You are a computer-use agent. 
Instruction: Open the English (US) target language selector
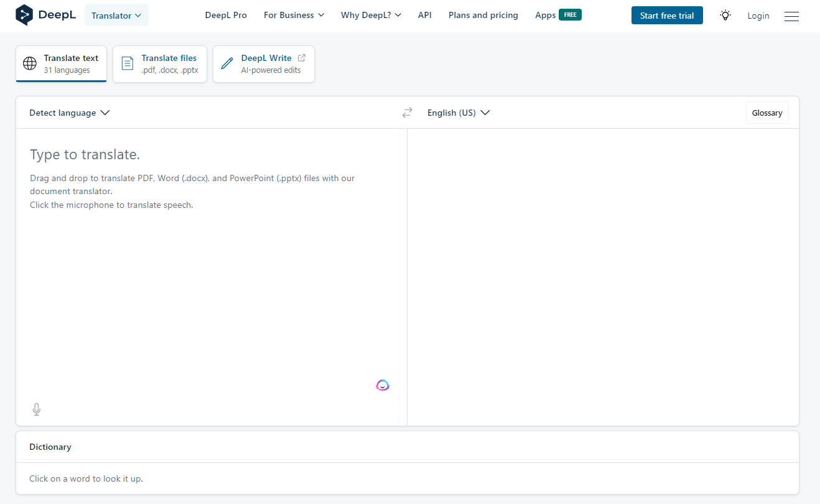[x=459, y=113]
